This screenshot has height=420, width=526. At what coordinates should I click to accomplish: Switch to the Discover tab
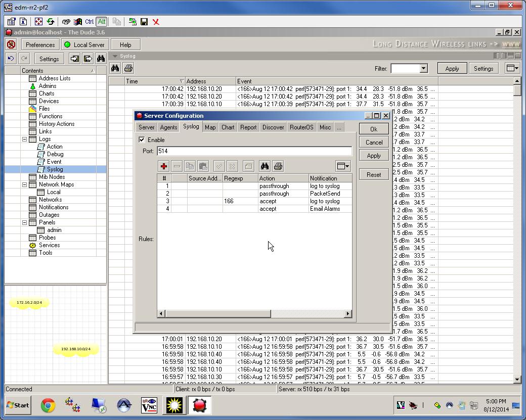coord(273,127)
